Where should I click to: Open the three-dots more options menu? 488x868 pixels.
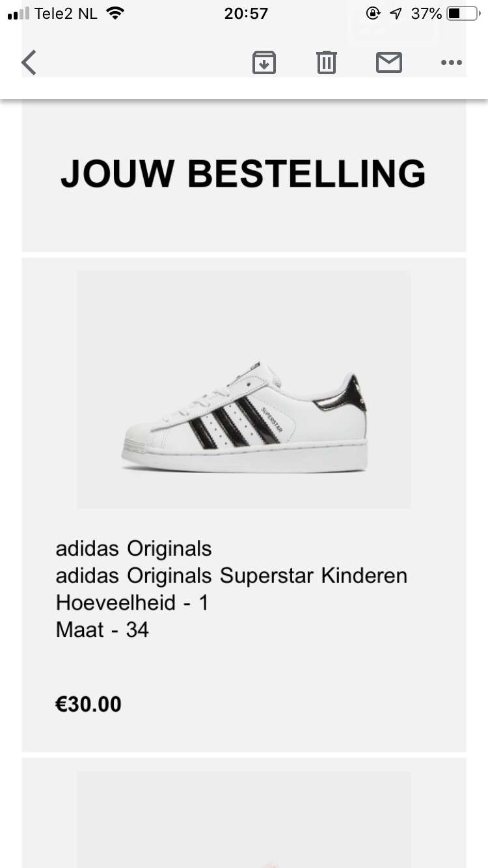point(451,62)
